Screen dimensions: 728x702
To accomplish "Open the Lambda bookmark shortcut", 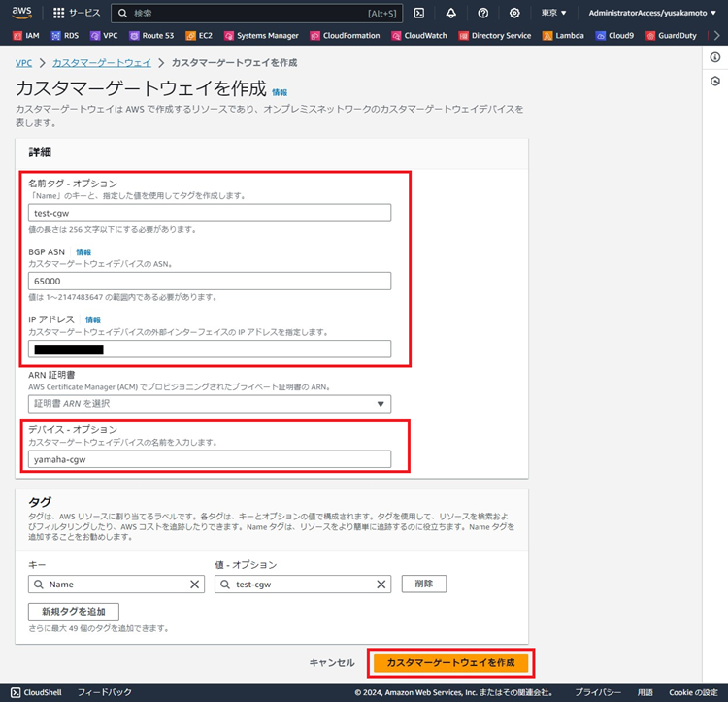I will (563, 36).
